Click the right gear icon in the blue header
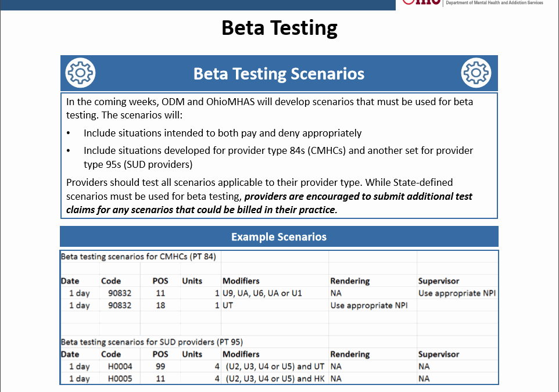559x392 pixels. pyautogui.click(x=476, y=73)
